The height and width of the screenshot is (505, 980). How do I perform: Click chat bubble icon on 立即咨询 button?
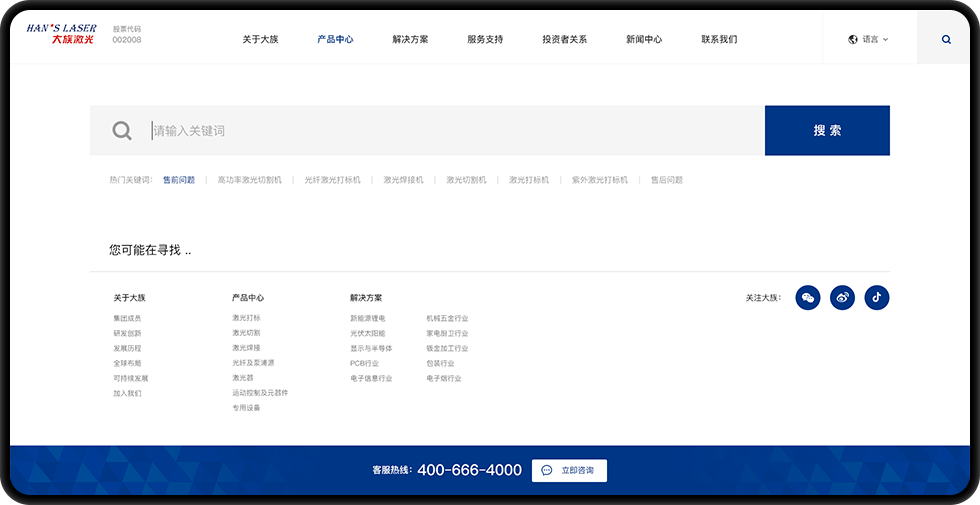coord(547,470)
